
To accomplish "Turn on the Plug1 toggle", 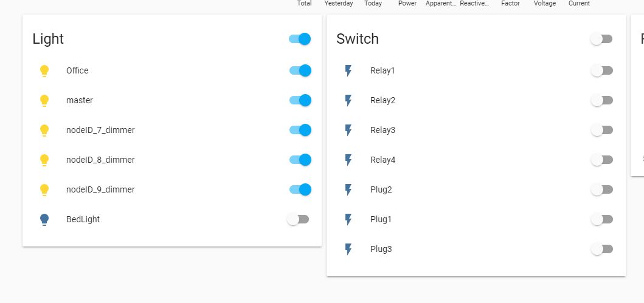I will pyautogui.click(x=601, y=219).
